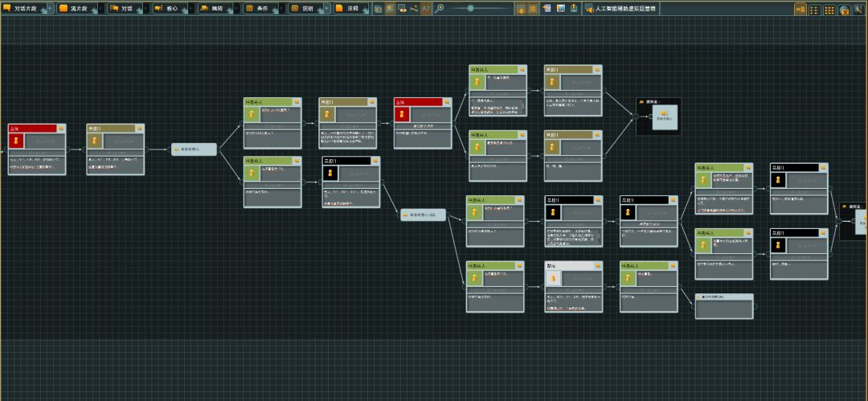Click the globe localization icon in the corner
The image size is (868, 401).
pos(844,10)
